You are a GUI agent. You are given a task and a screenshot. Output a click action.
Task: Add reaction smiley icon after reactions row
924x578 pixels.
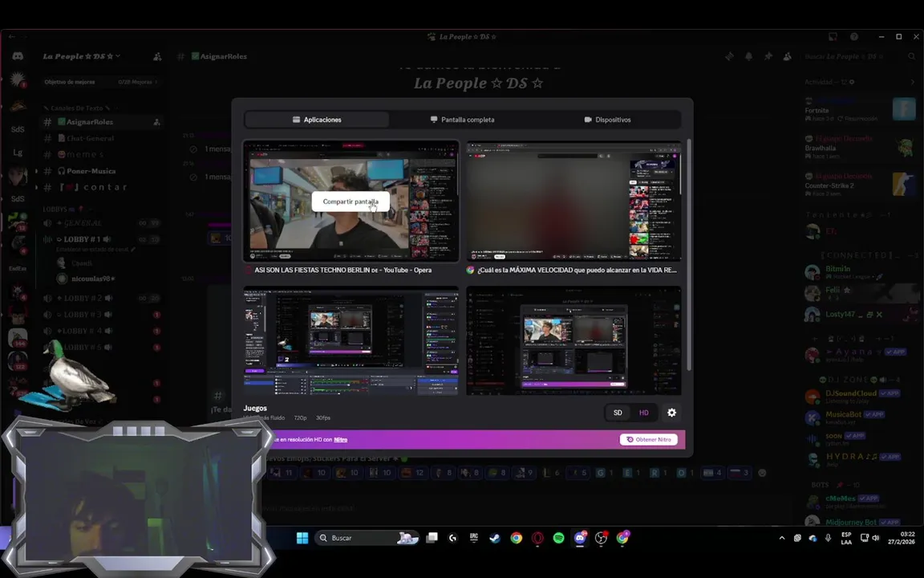[x=762, y=473]
